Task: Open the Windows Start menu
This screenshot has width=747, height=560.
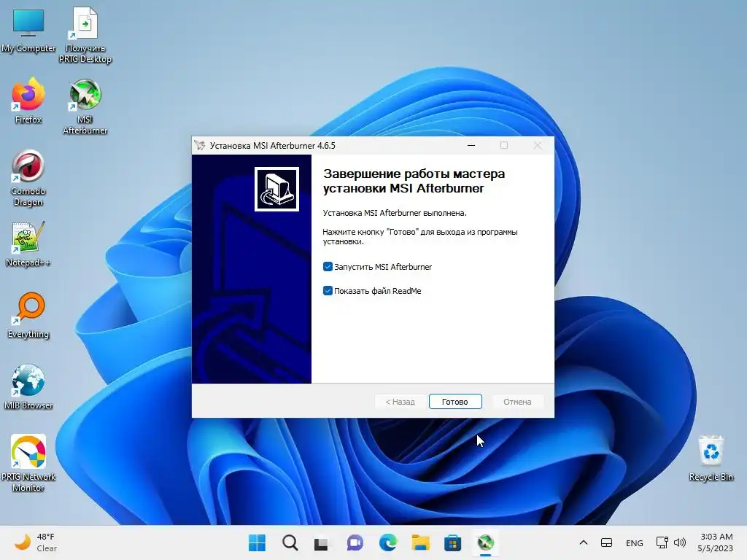Action: click(x=258, y=542)
